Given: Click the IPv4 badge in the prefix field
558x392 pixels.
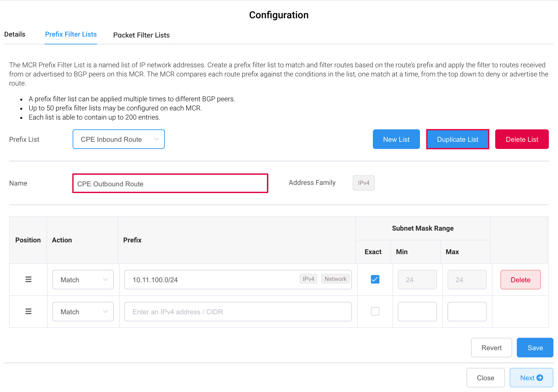Looking at the screenshot, I should pos(308,279).
